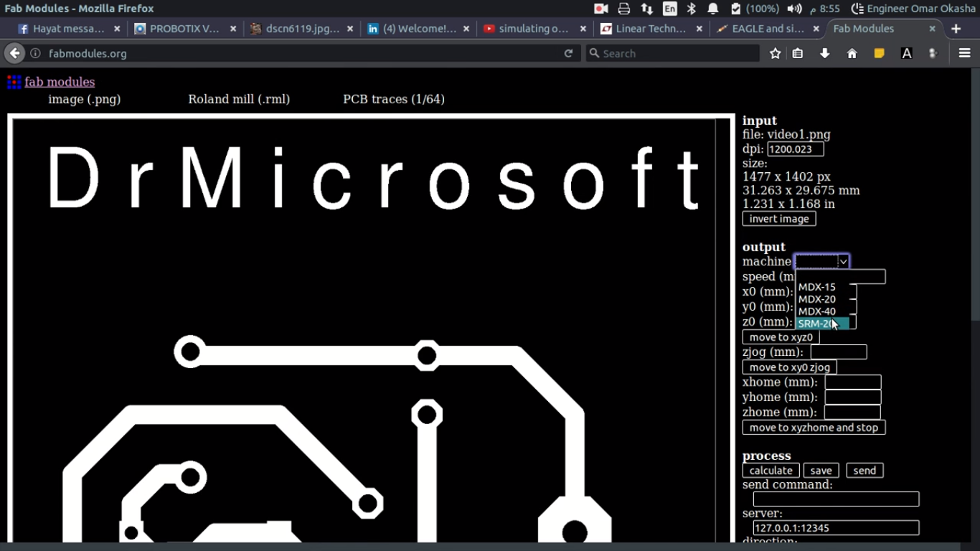980x551 pixels.
Task: Click the invert image button
Action: point(779,219)
